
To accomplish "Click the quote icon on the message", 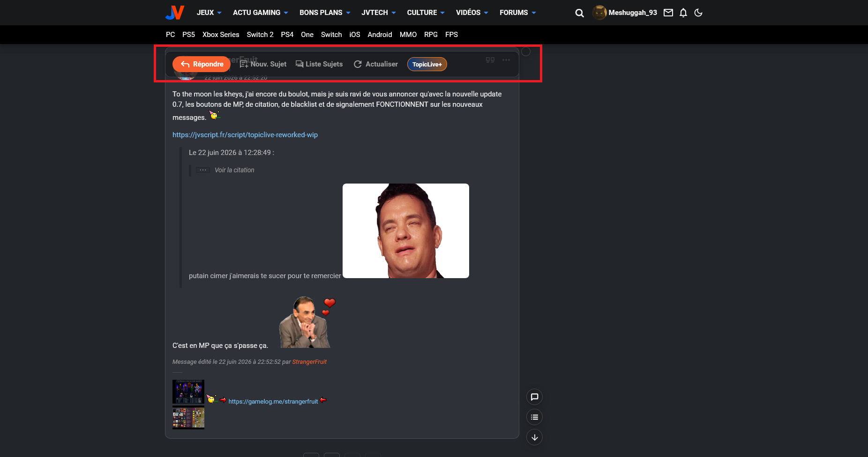I will (490, 60).
